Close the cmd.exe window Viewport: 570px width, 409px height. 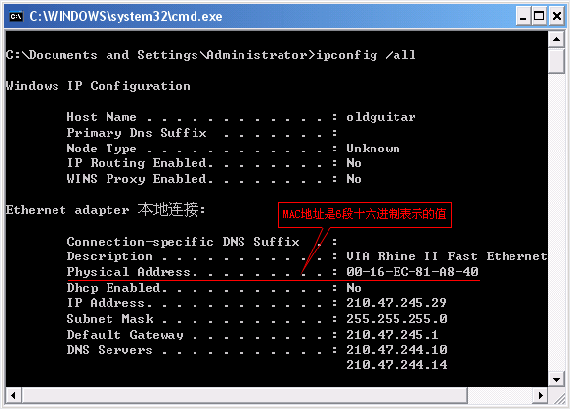557,16
